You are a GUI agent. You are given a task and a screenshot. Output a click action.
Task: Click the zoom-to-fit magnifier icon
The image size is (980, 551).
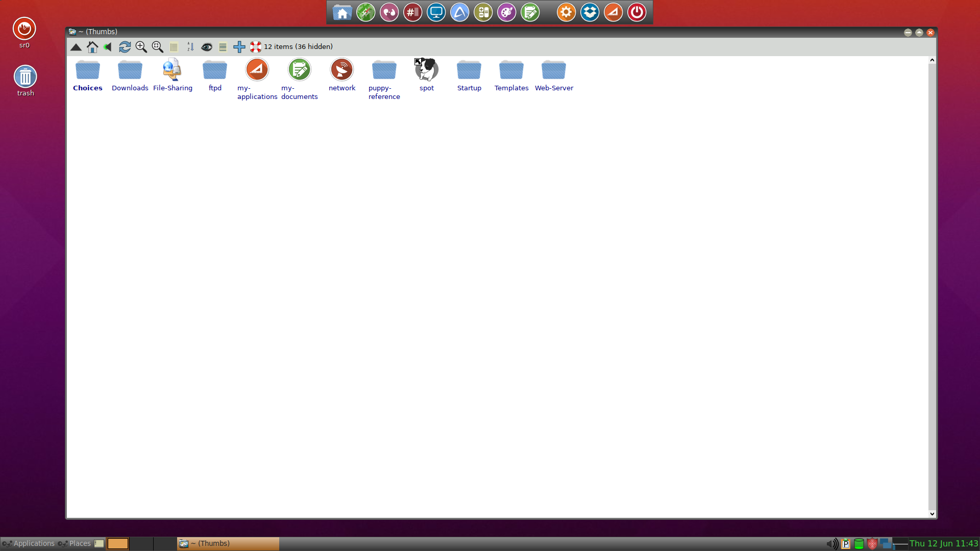157,47
